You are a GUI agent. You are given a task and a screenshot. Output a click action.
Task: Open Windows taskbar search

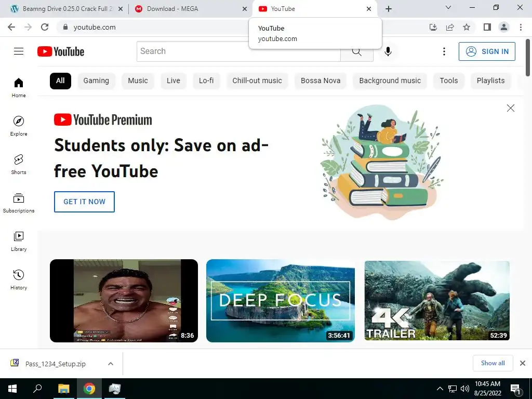point(37,389)
